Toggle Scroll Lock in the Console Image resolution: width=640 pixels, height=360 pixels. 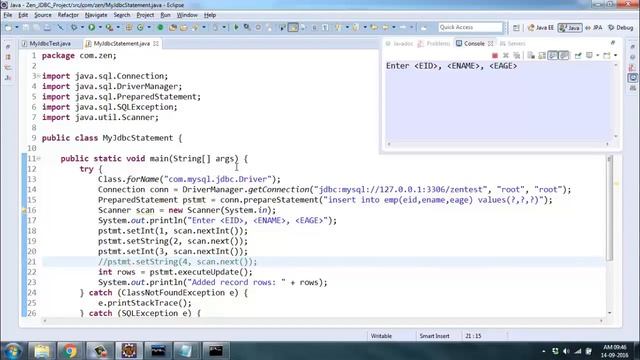(x=542, y=56)
